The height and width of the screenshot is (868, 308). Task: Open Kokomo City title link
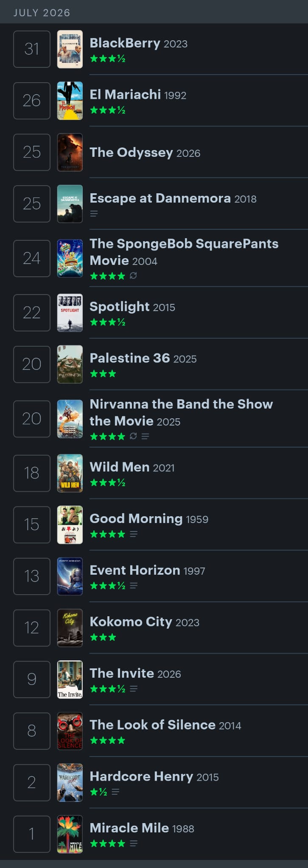coord(131,622)
